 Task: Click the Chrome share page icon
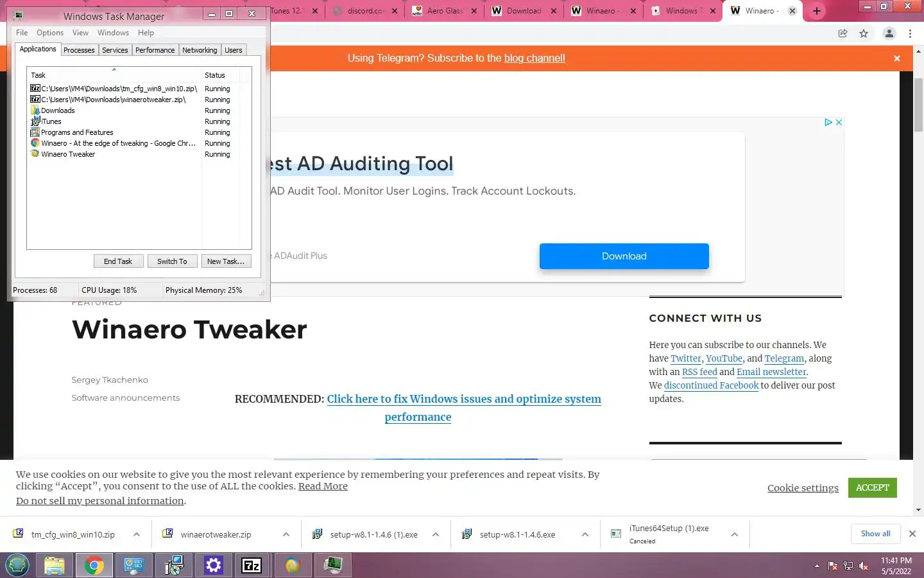pyautogui.click(x=843, y=33)
